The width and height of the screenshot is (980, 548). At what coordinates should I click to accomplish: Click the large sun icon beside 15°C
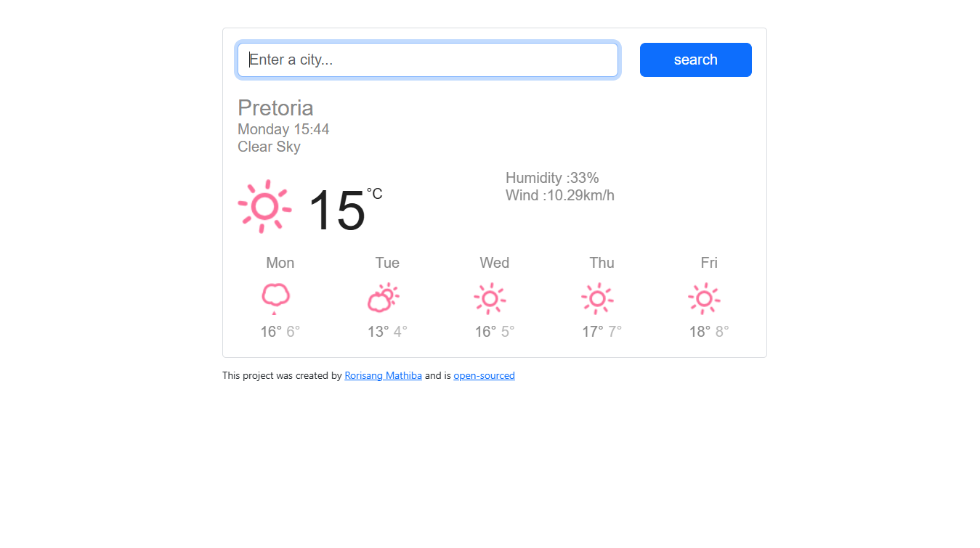tap(264, 207)
